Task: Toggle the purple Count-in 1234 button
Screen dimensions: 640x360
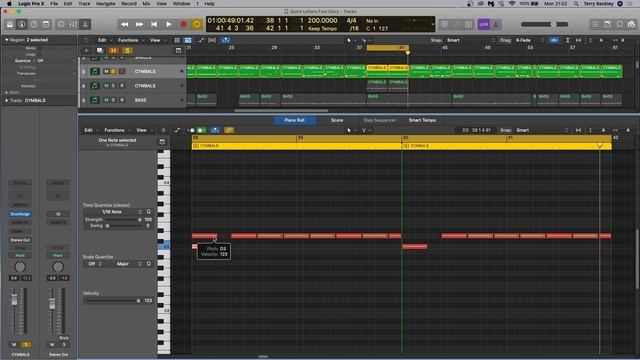Action: (484, 24)
